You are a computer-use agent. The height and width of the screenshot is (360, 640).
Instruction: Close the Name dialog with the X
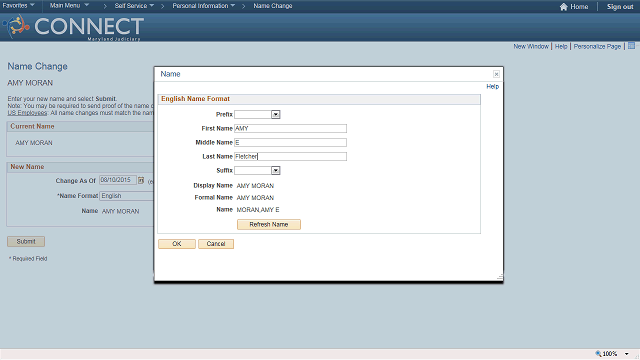coord(496,74)
